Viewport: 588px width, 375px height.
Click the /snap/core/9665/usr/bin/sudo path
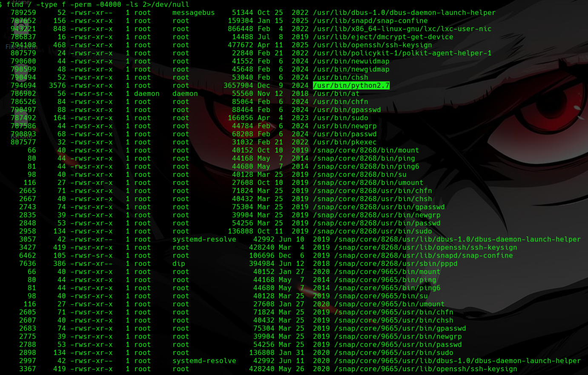394,353
